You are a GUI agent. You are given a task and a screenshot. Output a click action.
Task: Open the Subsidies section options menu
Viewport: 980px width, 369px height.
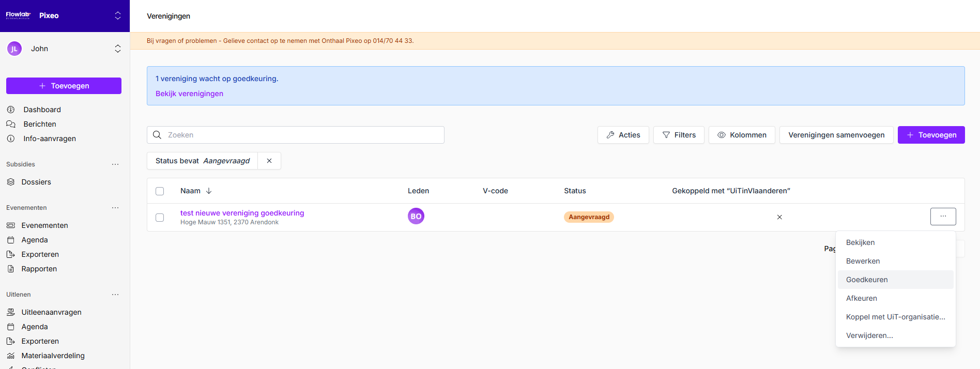click(115, 164)
